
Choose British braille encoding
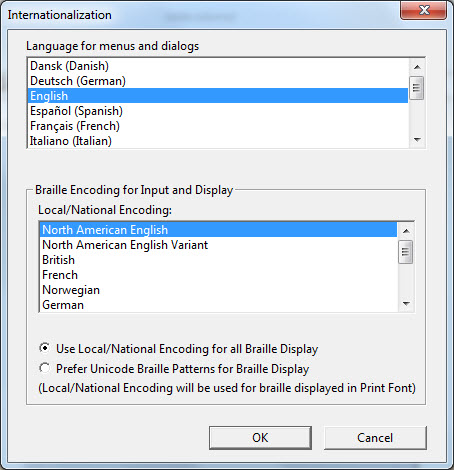click(x=219, y=260)
